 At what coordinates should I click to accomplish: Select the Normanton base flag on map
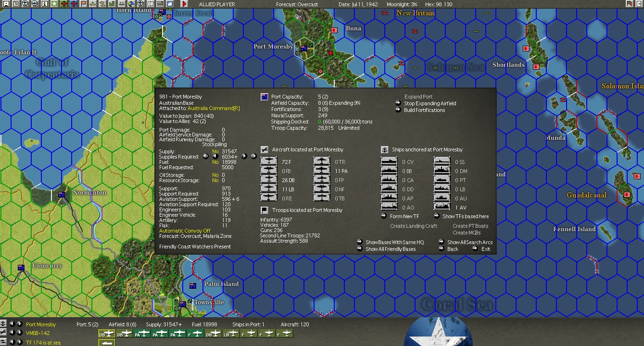pyautogui.click(x=62, y=195)
